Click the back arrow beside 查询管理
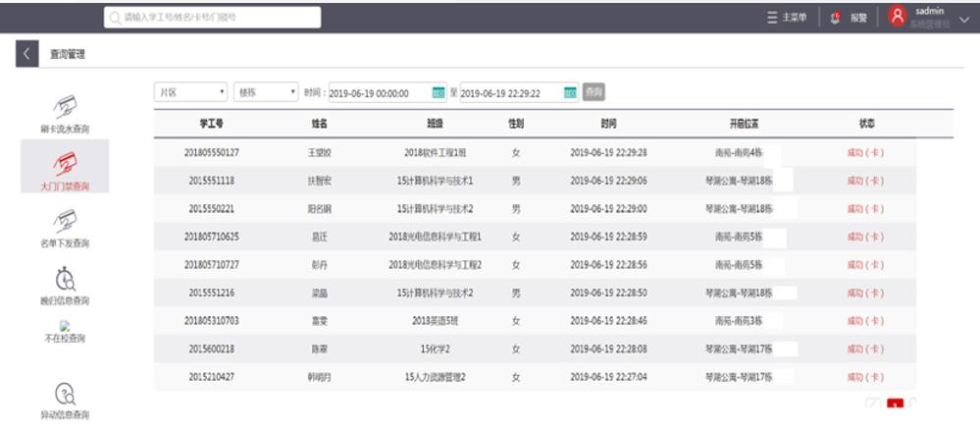The image size is (980, 435). [x=26, y=54]
